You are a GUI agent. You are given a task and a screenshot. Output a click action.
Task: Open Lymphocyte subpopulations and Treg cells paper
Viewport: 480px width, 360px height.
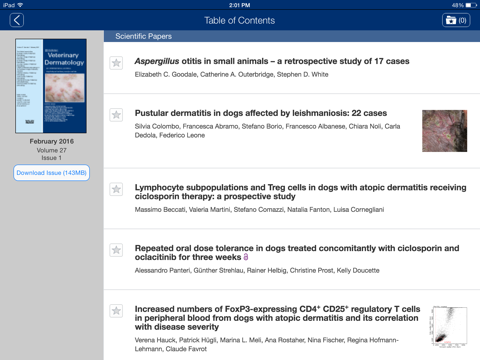(x=300, y=192)
